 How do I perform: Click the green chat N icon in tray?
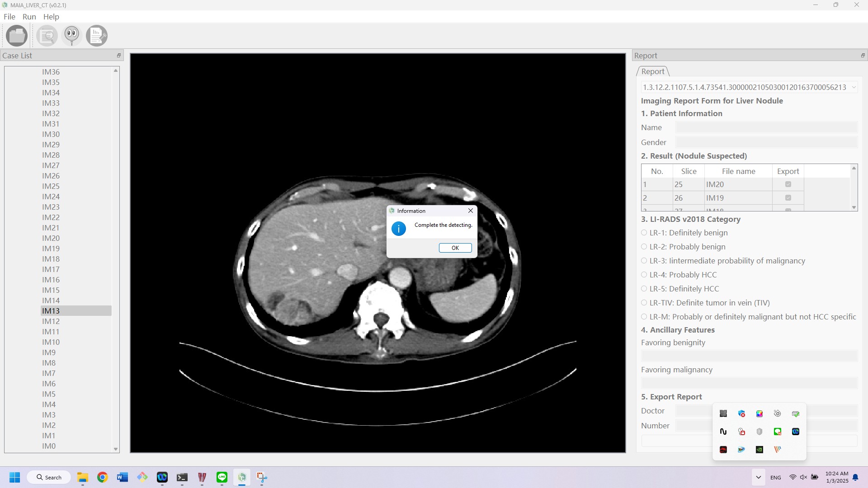[778, 432]
